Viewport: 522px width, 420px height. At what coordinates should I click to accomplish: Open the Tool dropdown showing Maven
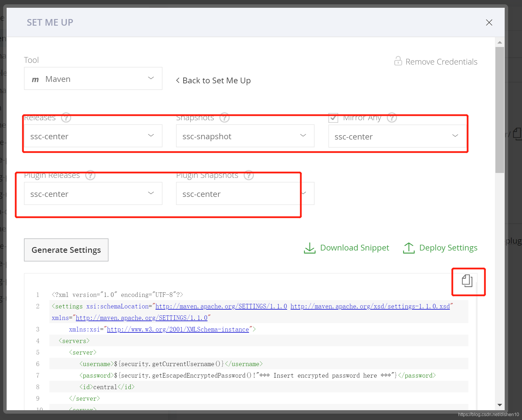[x=93, y=79]
